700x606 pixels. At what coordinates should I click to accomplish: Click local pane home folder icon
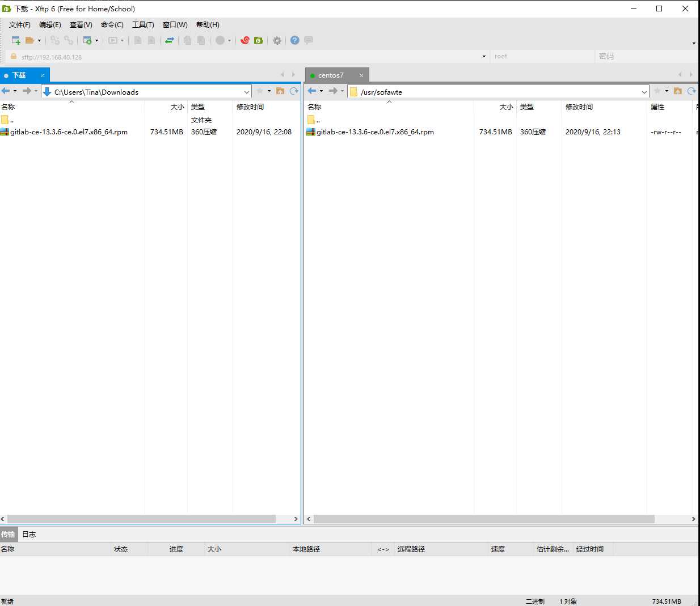(x=280, y=91)
